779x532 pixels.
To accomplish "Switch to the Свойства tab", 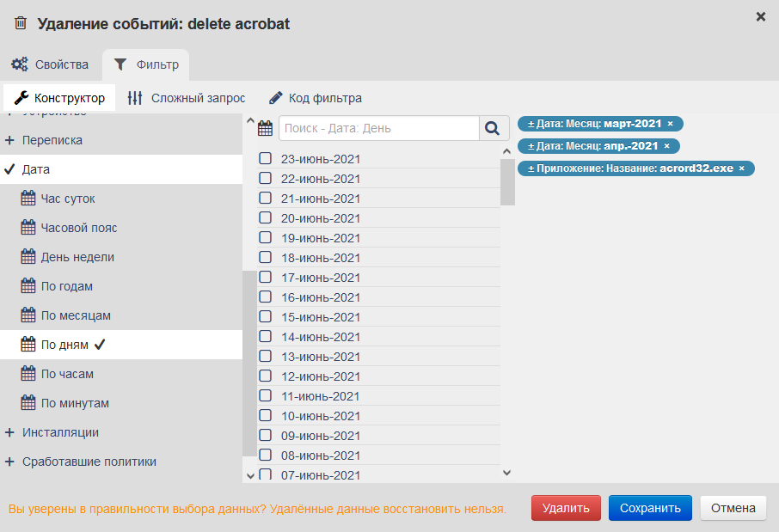I will point(50,64).
